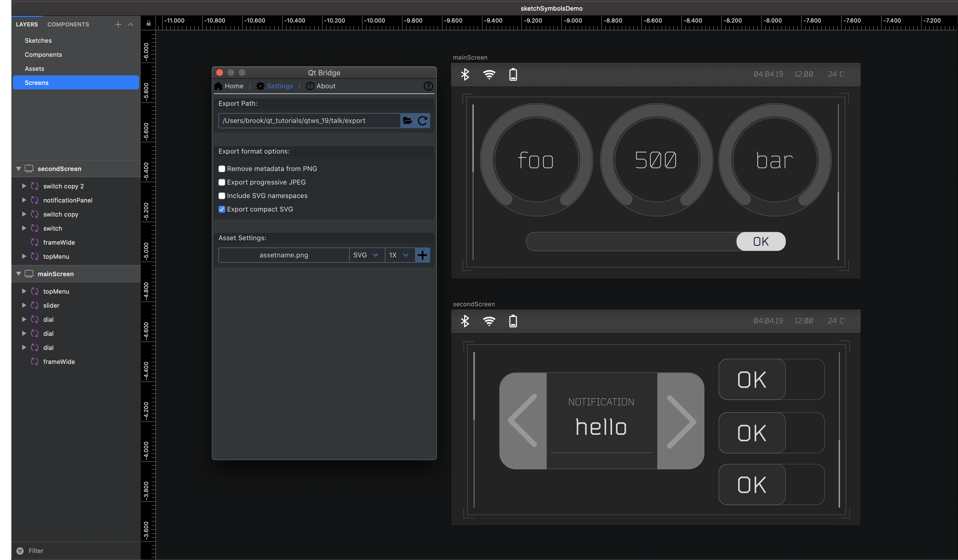The image size is (958, 560).
Task: Open the SVG format dropdown
Action: [x=366, y=255]
